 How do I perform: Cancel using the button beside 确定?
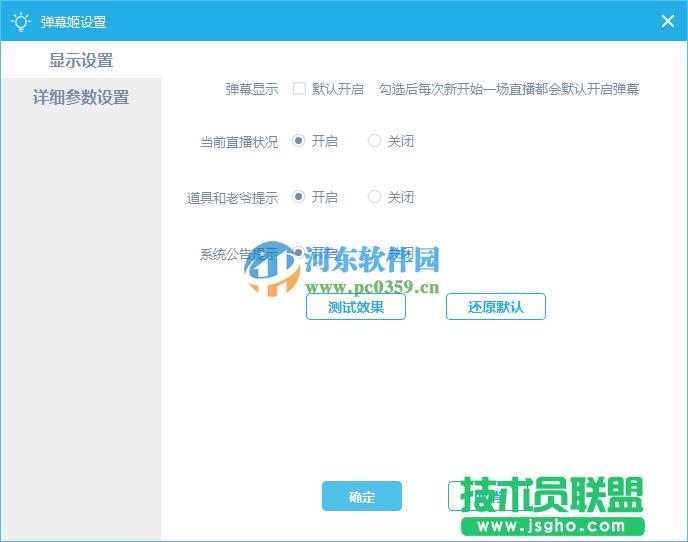coord(488,496)
